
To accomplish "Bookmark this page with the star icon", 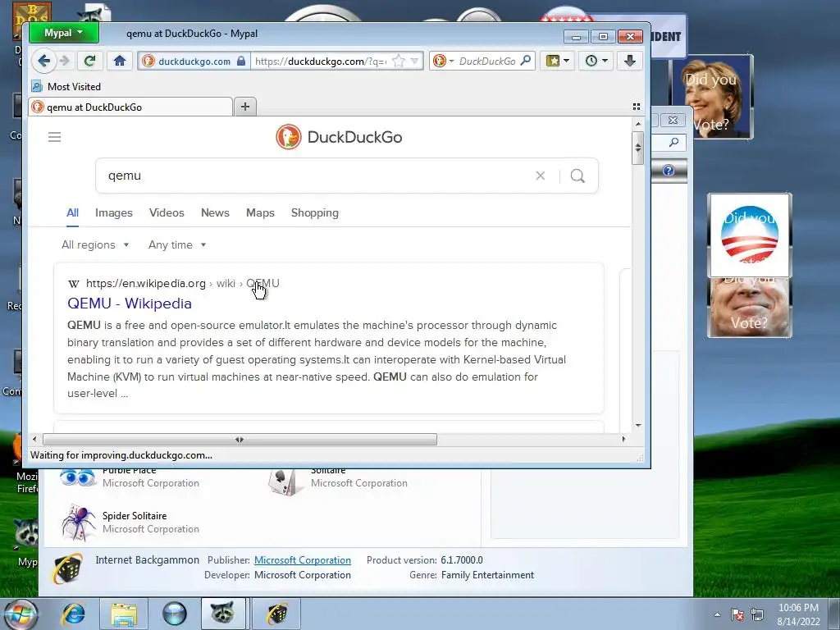I will [399, 61].
